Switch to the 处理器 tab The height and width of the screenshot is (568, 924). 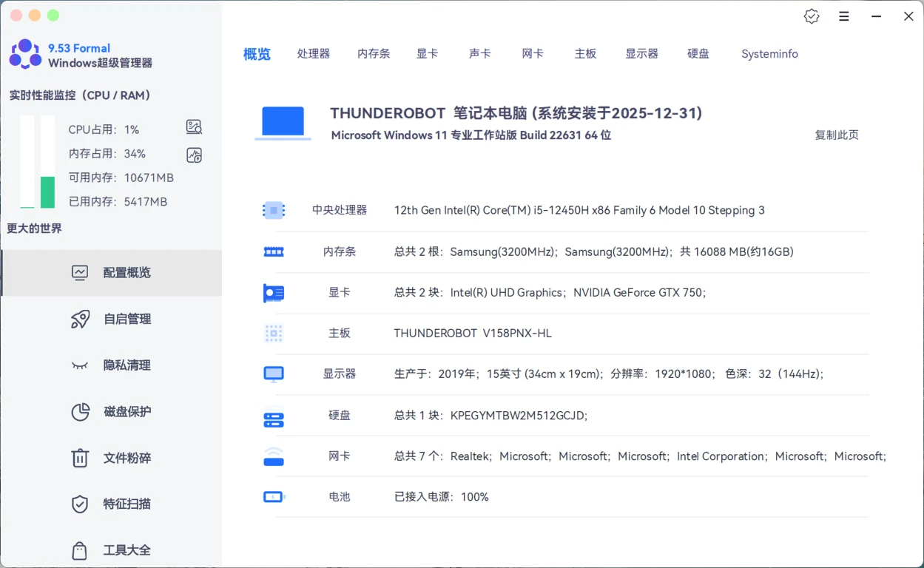313,53
